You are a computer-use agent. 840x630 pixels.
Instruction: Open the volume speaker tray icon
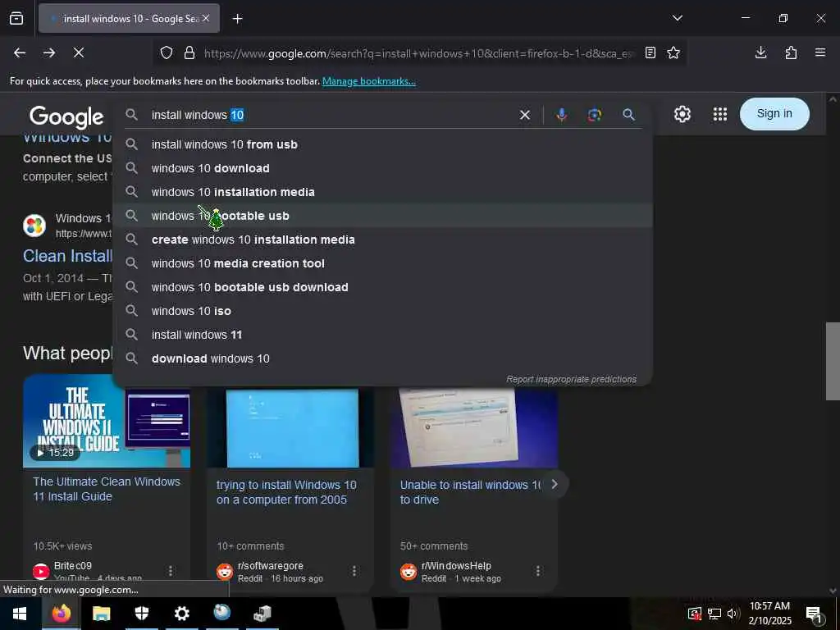point(733,614)
